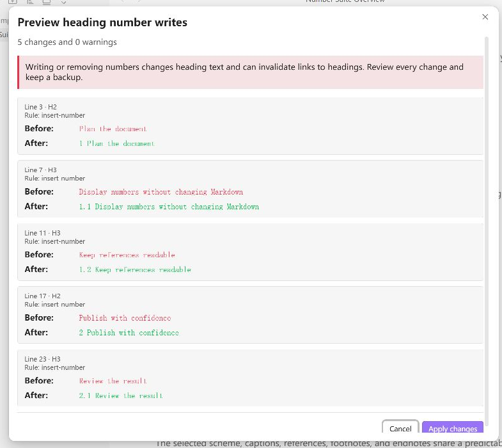Click the before text "Plan the document"
The height and width of the screenshot is (448, 502).
tap(113, 129)
